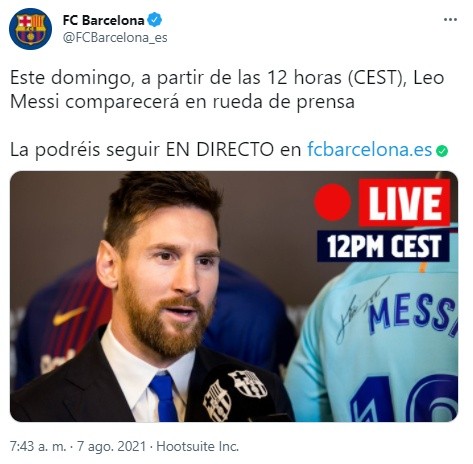Open the photo of the man in a suit
This screenshot has width=473, height=464.
(x=234, y=296)
